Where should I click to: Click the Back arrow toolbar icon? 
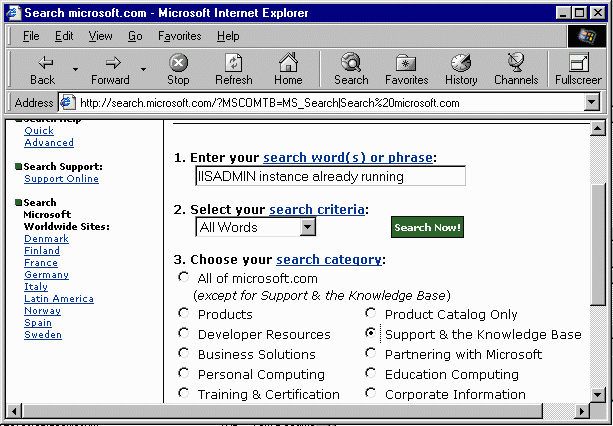click(42, 62)
